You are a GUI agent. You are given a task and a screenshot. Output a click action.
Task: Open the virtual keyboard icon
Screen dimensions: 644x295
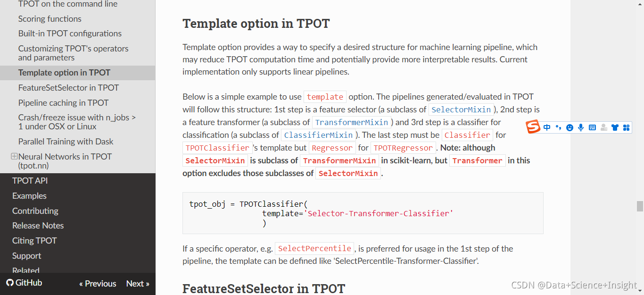click(592, 127)
